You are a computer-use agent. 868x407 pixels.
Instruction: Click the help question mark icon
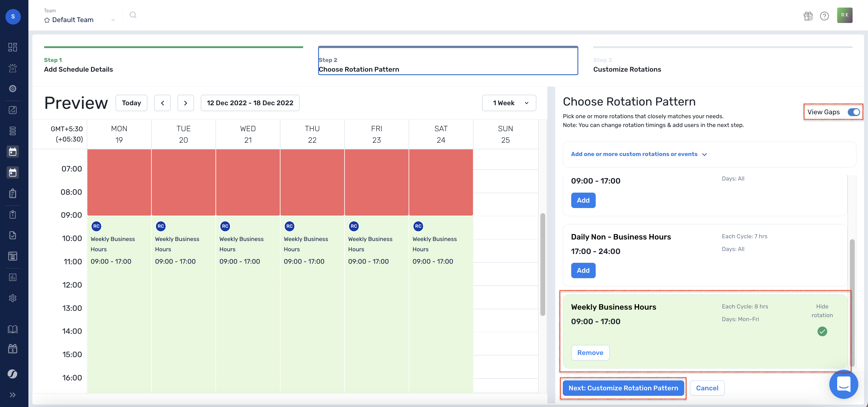[824, 16]
